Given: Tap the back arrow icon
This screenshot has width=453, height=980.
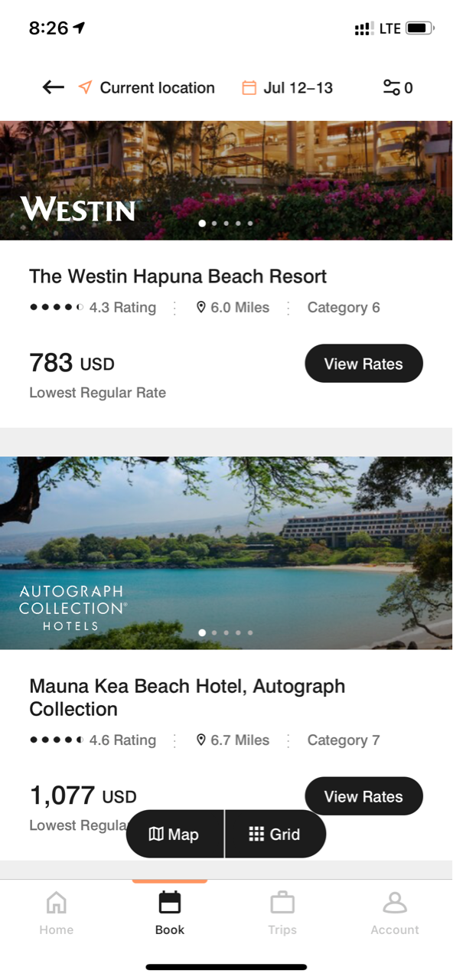Looking at the screenshot, I should (53, 87).
